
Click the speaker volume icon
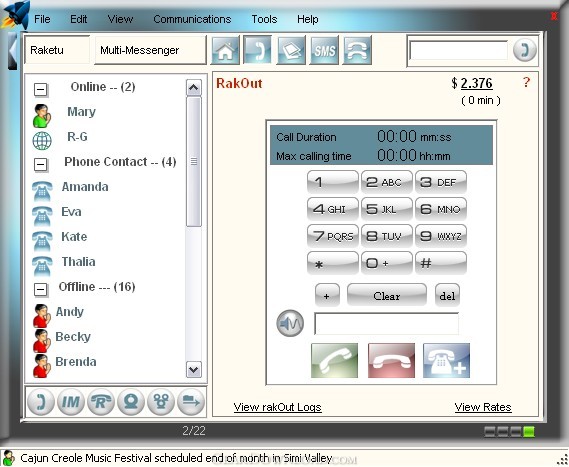pos(290,323)
